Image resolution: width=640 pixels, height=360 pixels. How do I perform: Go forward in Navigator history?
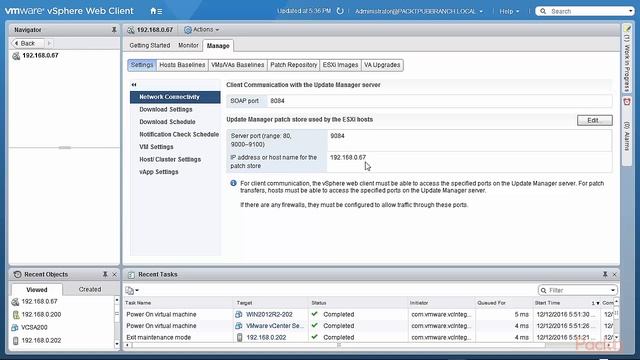(49, 43)
